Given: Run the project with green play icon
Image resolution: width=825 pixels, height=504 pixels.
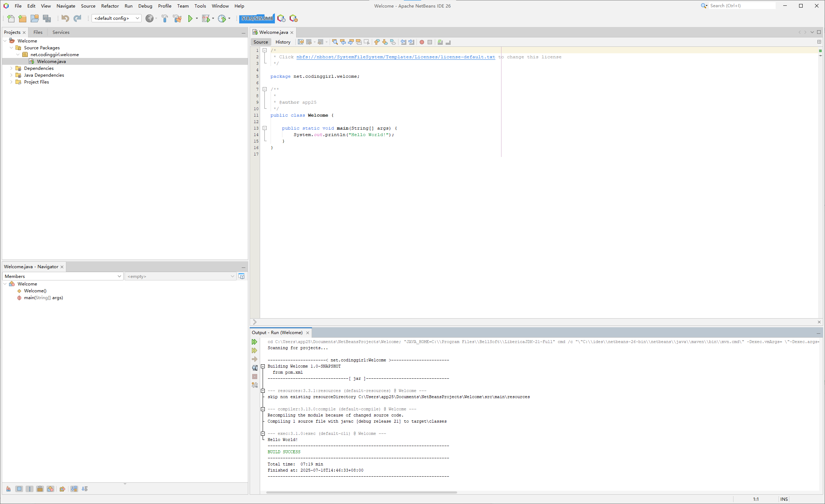Looking at the screenshot, I should coord(190,18).
